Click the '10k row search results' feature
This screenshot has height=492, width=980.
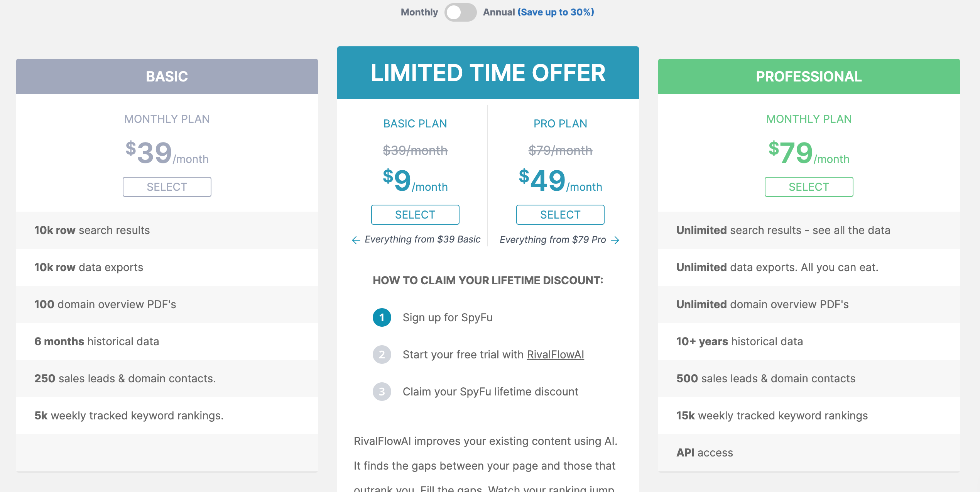coord(167,230)
